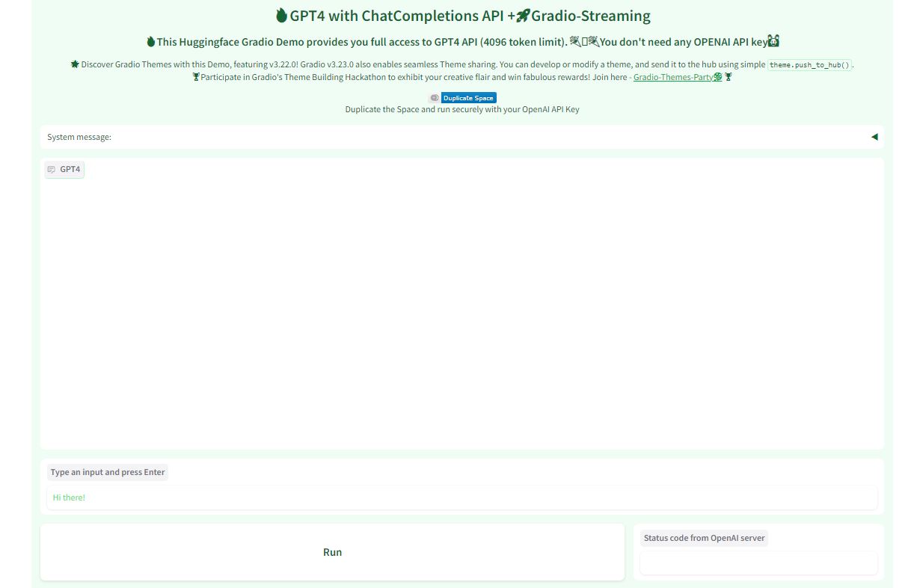Click the robot emoji after 'OPENAI API key'

pyautogui.click(x=773, y=41)
